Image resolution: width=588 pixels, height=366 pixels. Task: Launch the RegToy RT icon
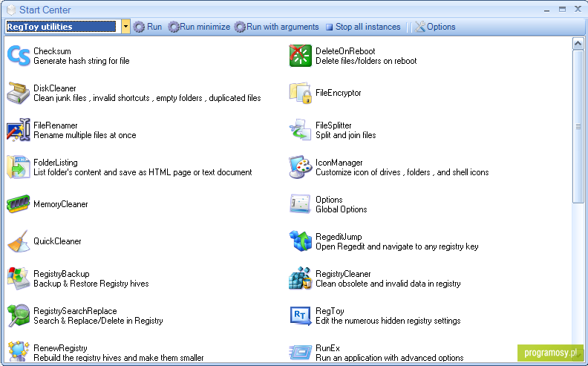click(x=301, y=316)
